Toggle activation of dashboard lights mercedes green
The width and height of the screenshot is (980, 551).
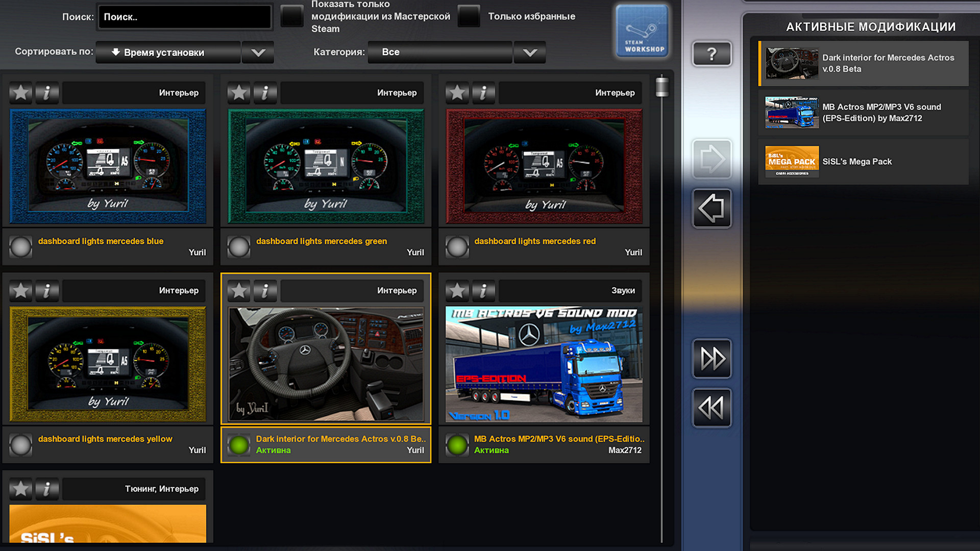click(239, 247)
